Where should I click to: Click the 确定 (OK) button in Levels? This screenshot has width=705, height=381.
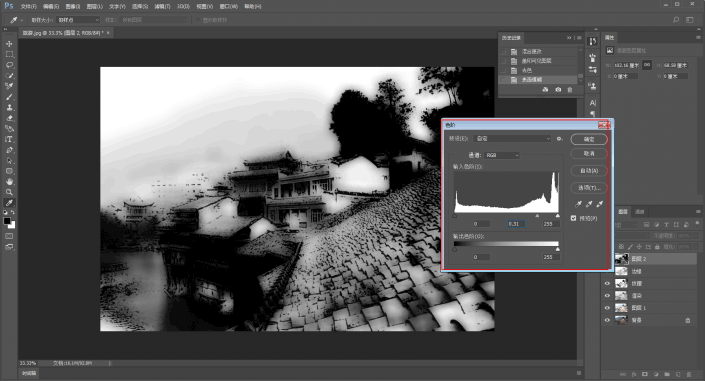[589, 139]
